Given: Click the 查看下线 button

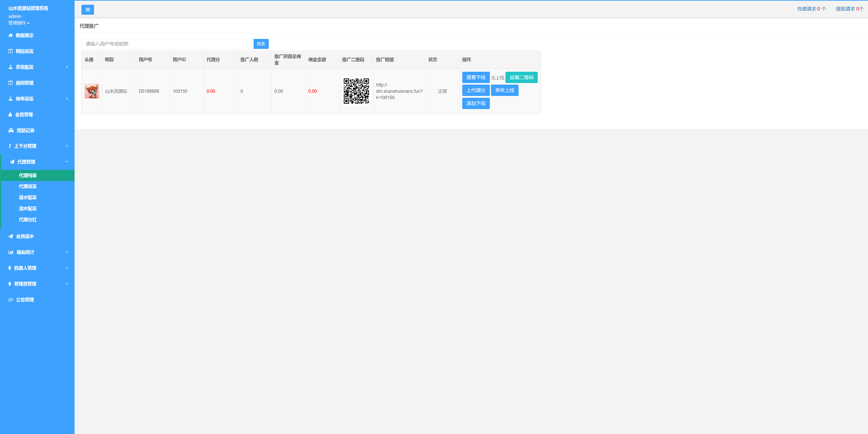Looking at the screenshot, I should [475, 78].
